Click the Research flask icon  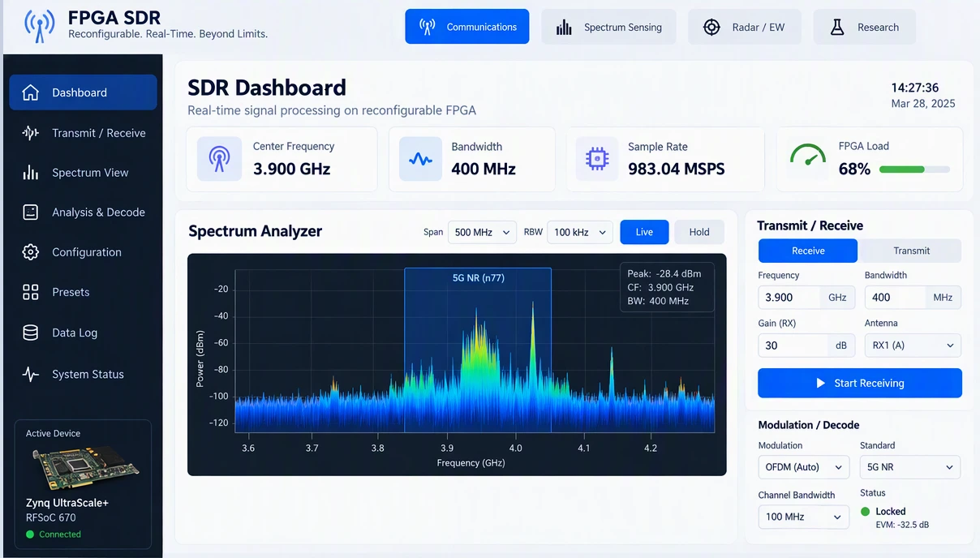pos(837,27)
